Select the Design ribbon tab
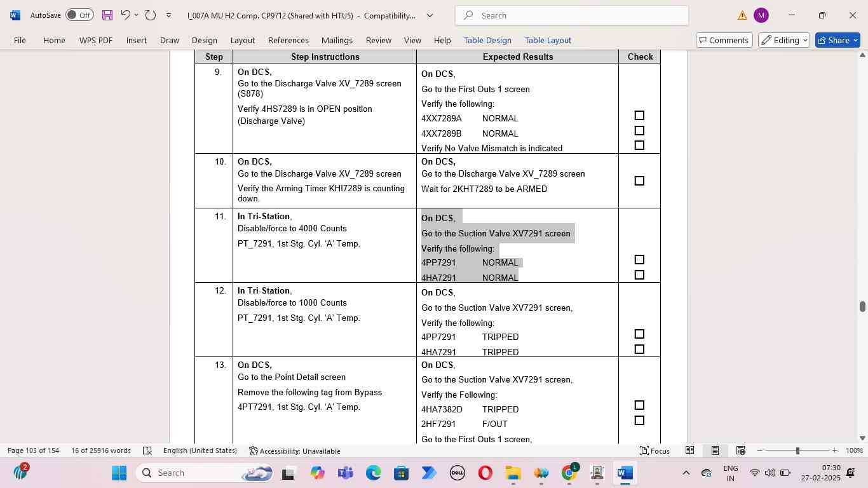This screenshot has height=488, width=868. pyautogui.click(x=205, y=40)
